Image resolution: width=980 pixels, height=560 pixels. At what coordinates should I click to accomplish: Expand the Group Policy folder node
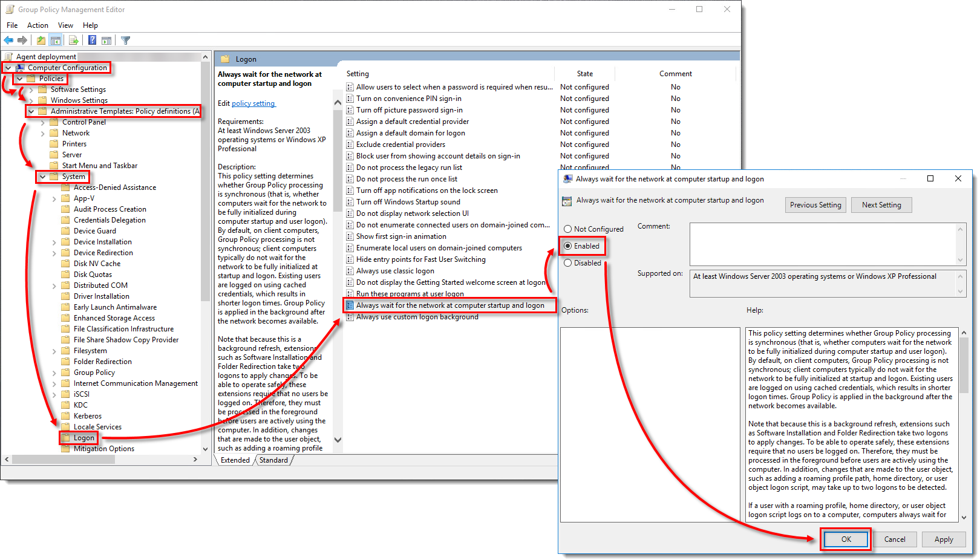click(x=54, y=373)
